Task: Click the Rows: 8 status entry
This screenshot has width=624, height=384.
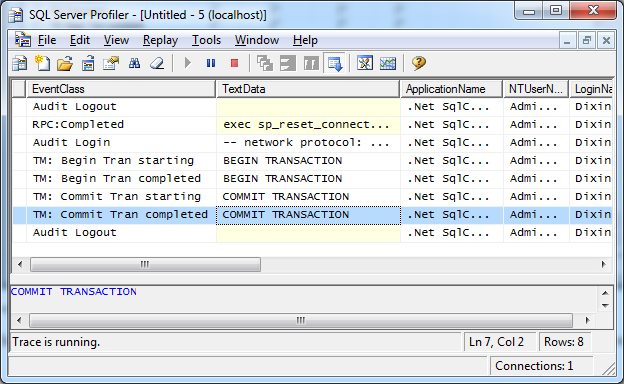Action: pos(564,342)
